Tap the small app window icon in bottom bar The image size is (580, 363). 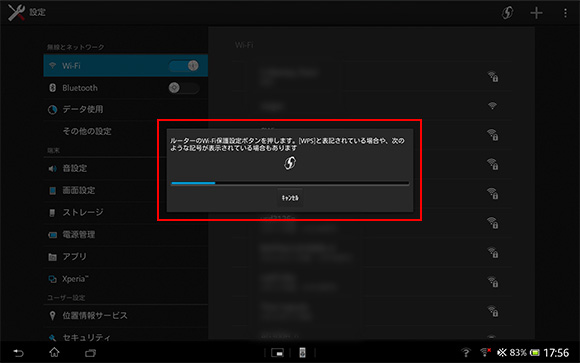click(277, 353)
